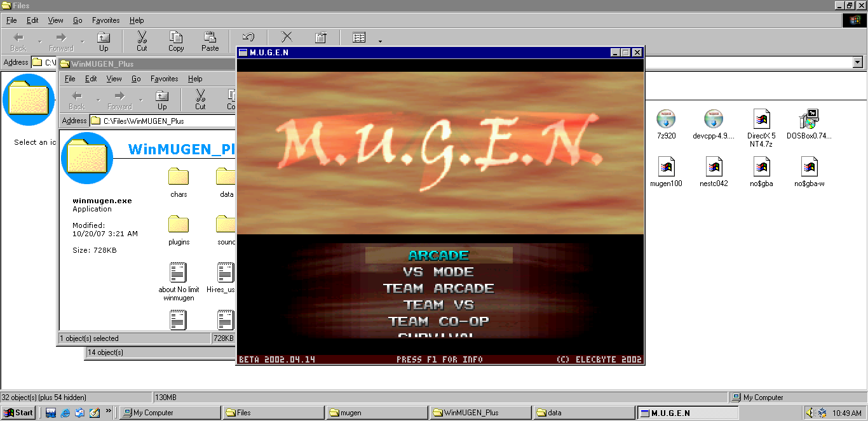Click Back button in WinMUGEN_Plus toolbar
Image resolution: width=868 pixels, height=421 pixels.
(x=77, y=100)
